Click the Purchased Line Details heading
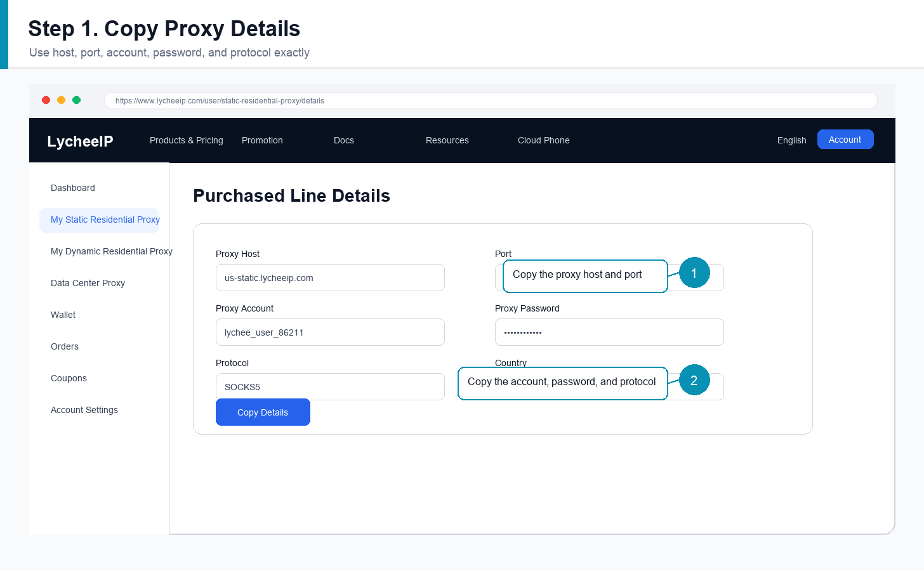The image size is (924, 571). tap(291, 195)
